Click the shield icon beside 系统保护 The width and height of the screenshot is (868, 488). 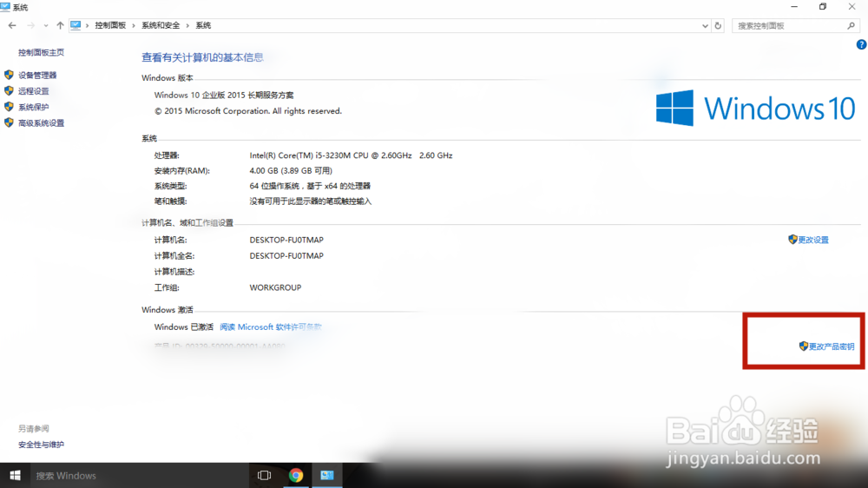(x=9, y=107)
